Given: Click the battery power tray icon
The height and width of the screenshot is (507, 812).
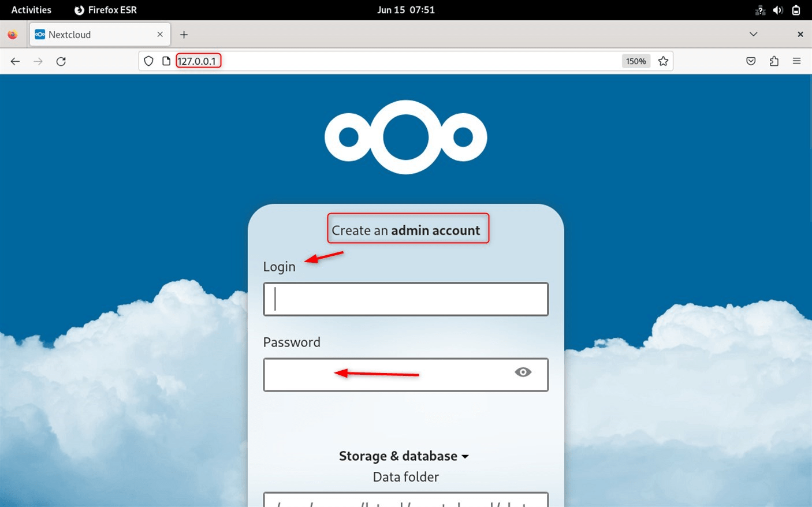Looking at the screenshot, I should [796, 10].
